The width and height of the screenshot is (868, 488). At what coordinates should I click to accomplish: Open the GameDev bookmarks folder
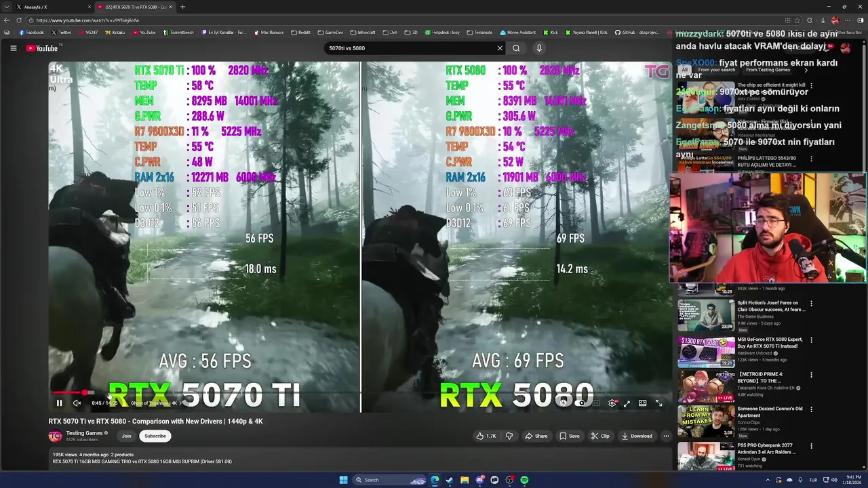tap(330, 32)
